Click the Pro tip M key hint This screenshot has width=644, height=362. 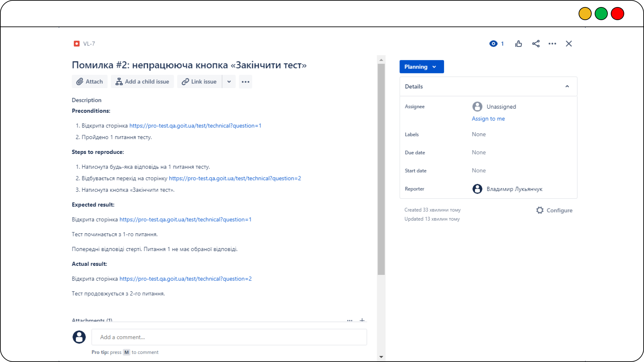[126, 352]
